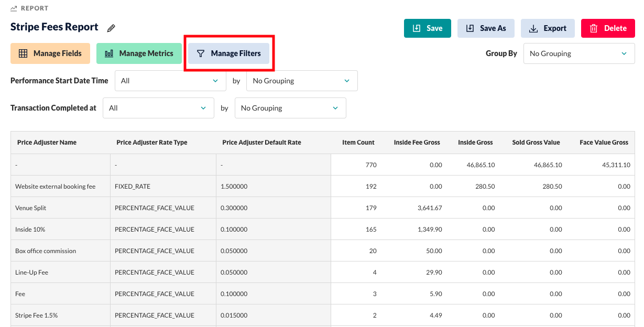Select the Inside 10% row name

[x=30, y=230]
